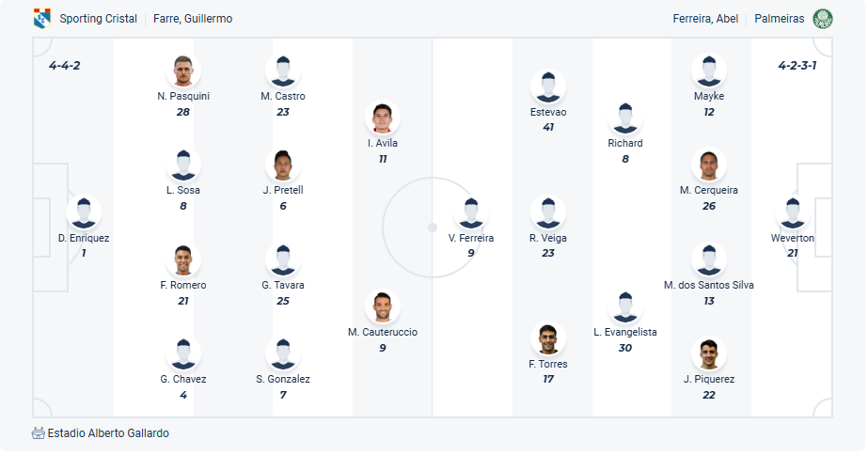Click coach name Ferreira, Abel
The image size is (868, 455).
(705, 19)
